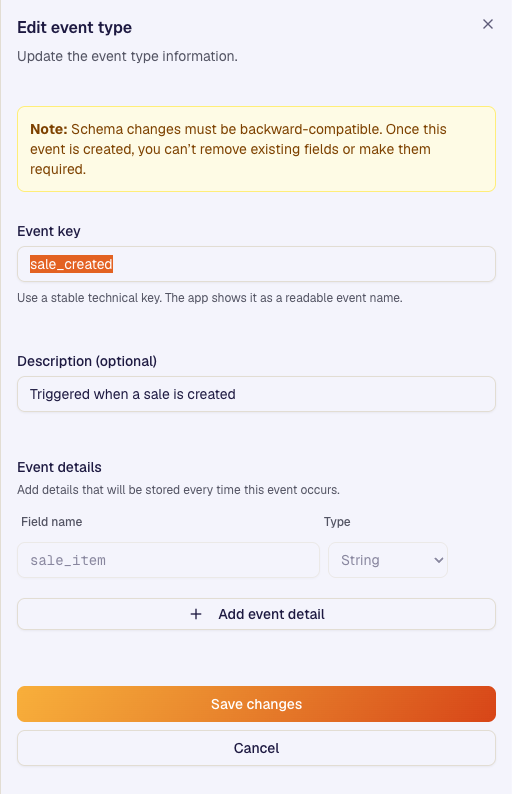Click the Field name column header
The image size is (512, 794).
[x=52, y=522]
